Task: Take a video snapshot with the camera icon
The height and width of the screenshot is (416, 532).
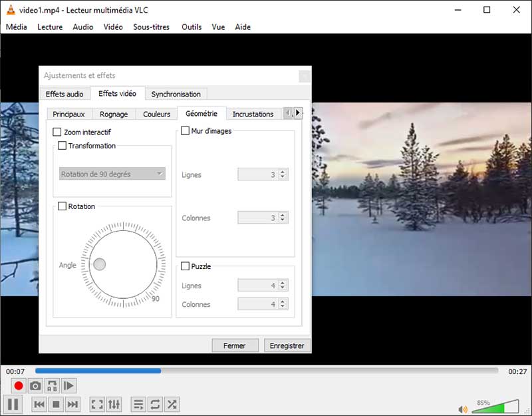Action: click(35, 385)
